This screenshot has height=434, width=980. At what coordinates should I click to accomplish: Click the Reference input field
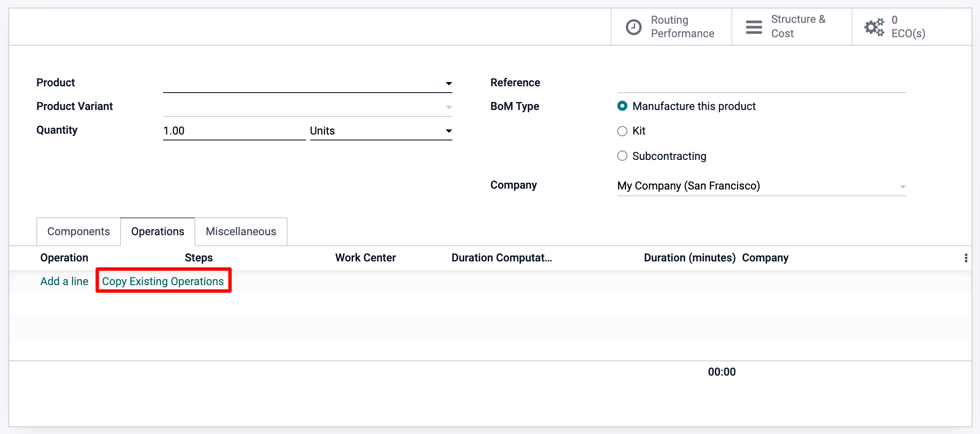point(761,83)
